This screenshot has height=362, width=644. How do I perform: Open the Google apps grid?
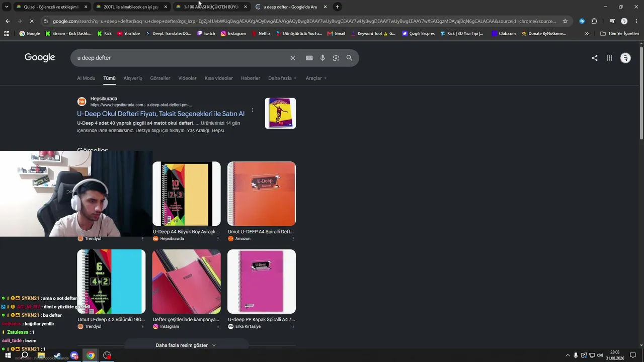[x=609, y=58]
